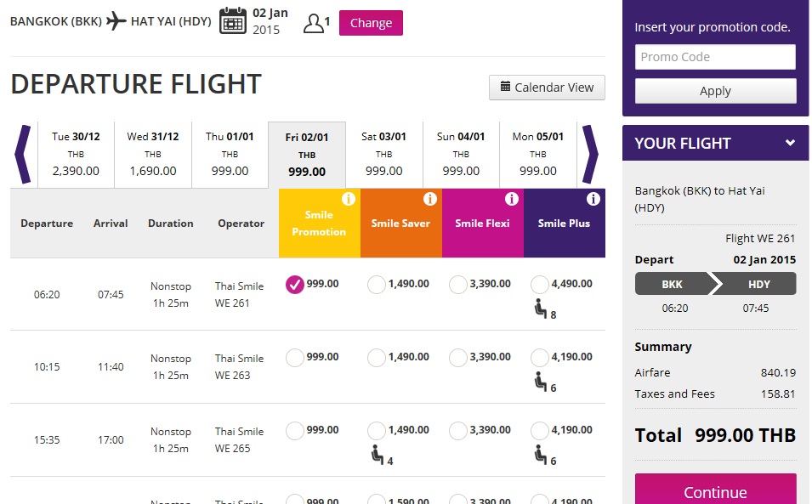Open Smile Plus fare info icon
Viewport: 812px width, 504px height.
593,200
